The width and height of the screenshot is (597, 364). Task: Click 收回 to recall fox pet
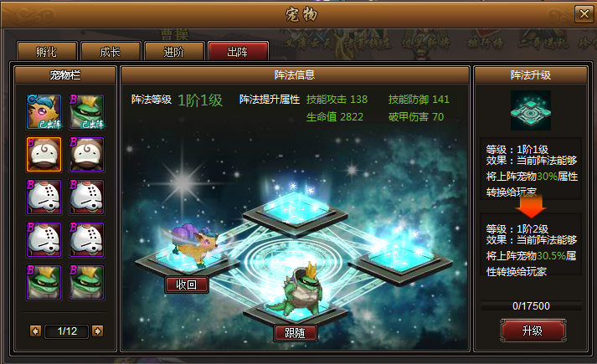click(x=187, y=285)
